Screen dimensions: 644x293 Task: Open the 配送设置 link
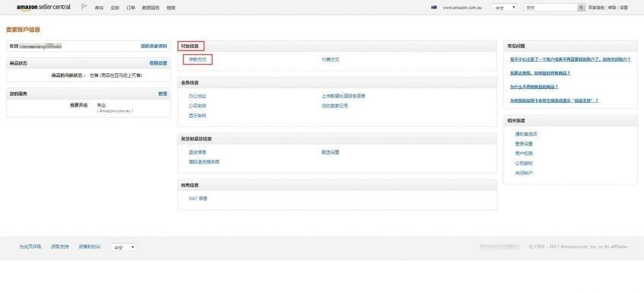coord(331,152)
